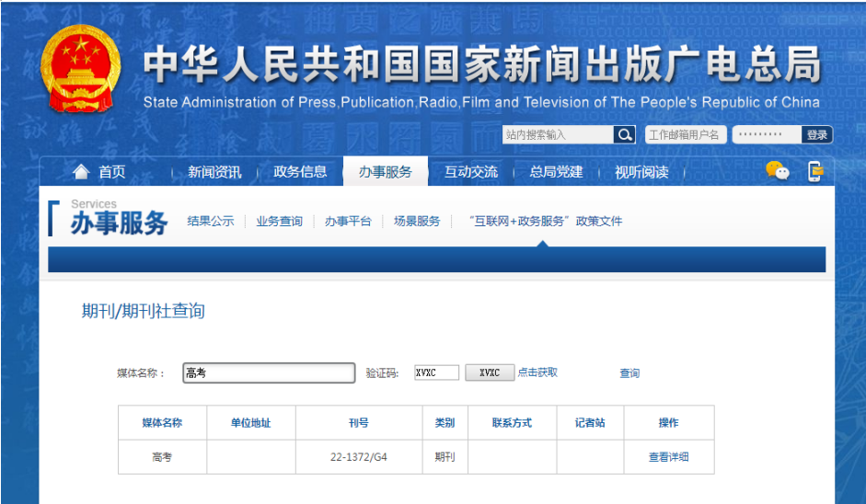Go to 业务查询 sub-section
This screenshot has height=504, width=866.
click(x=280, y=222)
